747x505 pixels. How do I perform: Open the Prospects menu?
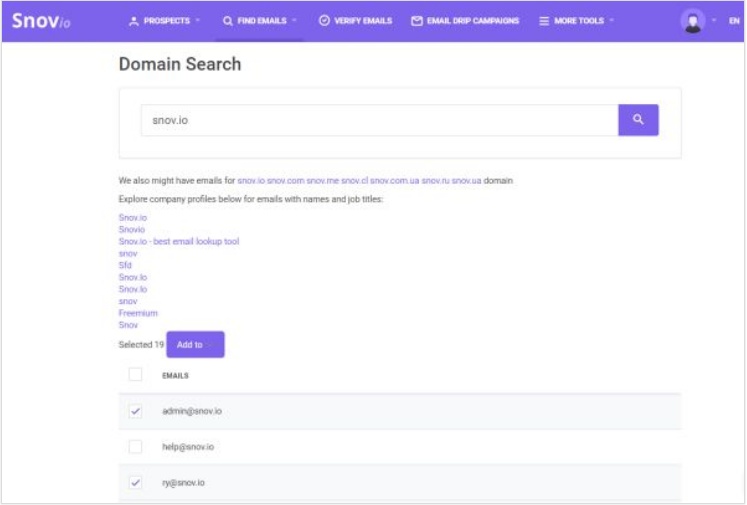coord(164,21)
